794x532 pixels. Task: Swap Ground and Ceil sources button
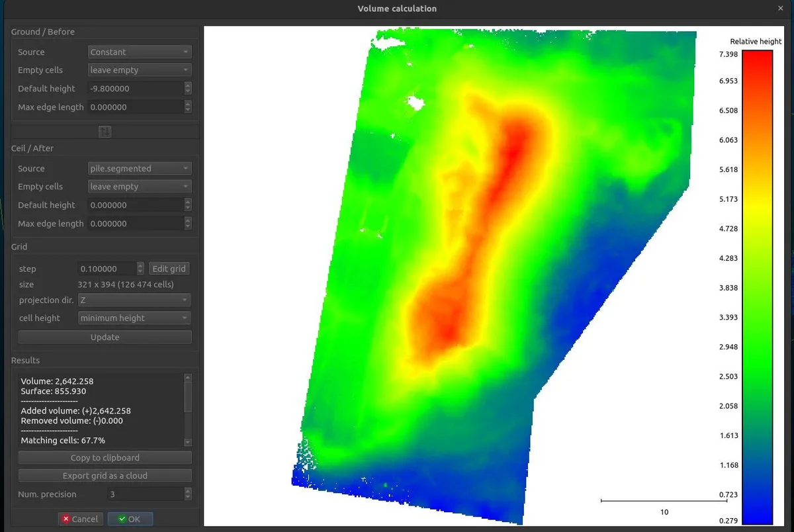coord(105,132)
